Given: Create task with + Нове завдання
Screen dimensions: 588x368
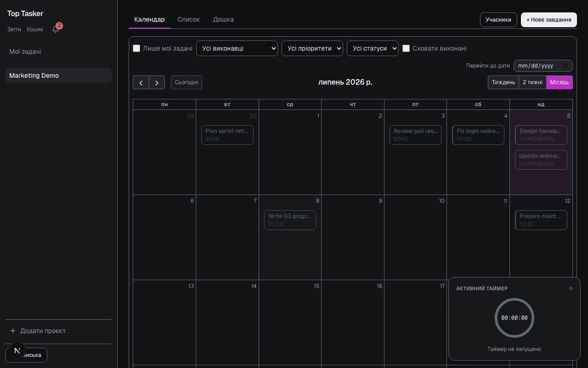Looking at the screenshot, I should click(x=549, y=20).
